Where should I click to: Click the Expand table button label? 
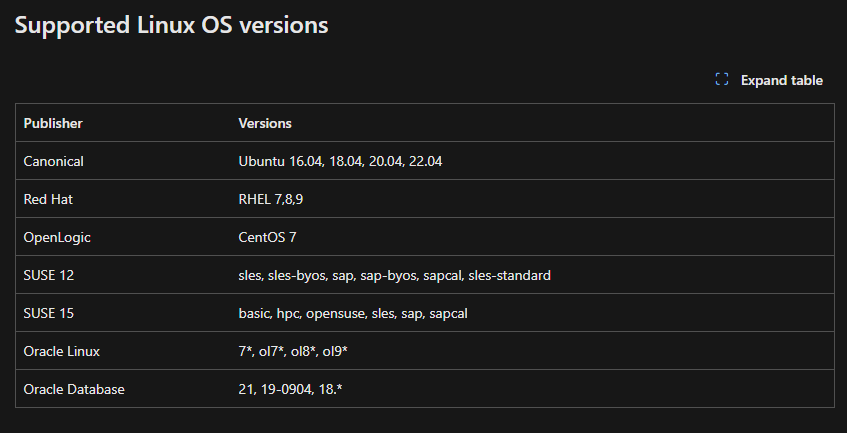(782, 80)
